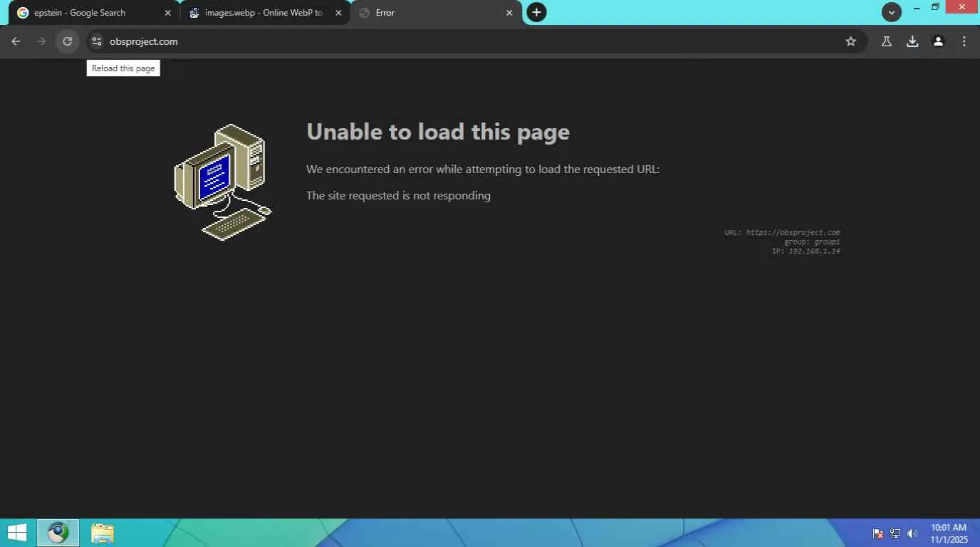Click the 'group: group1' detail text
This screenshot has height=547, width=980.
point(812,241)
